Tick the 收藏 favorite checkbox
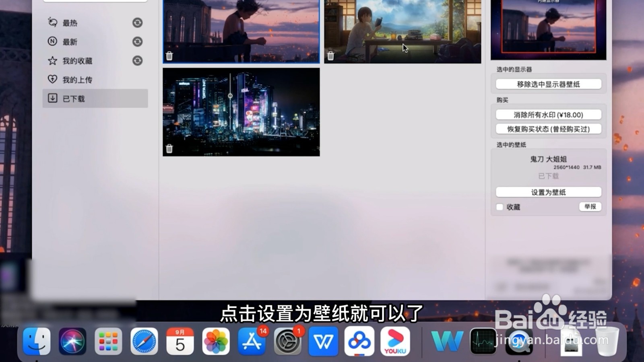 (500, 207)
